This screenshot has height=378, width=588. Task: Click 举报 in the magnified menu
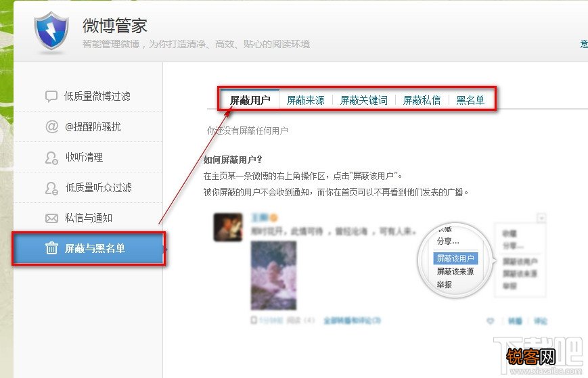pyautogui.click(x=444, y=285)
